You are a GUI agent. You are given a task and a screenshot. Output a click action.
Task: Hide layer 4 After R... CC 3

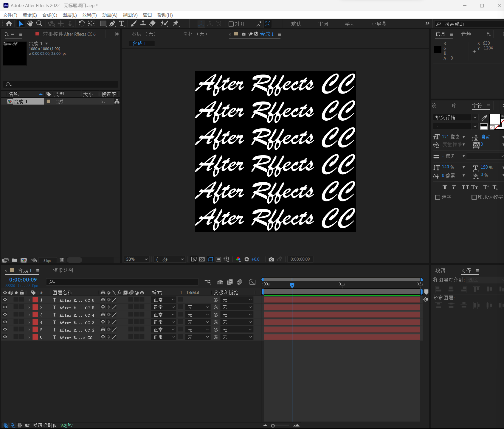[5, 322]
